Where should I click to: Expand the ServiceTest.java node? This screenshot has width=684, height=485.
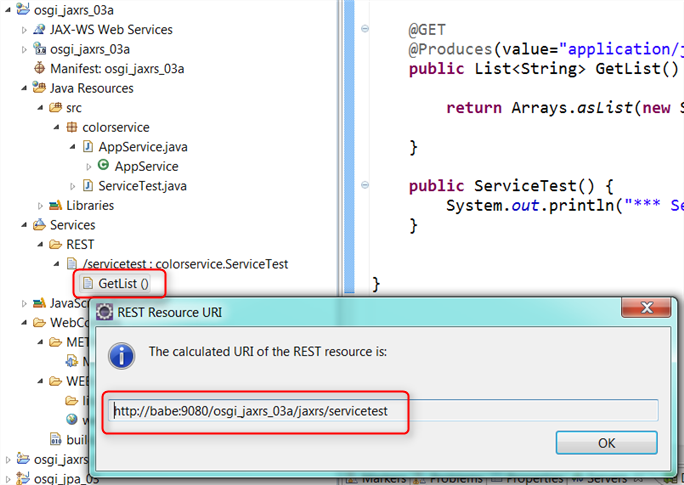pos(73,186)
